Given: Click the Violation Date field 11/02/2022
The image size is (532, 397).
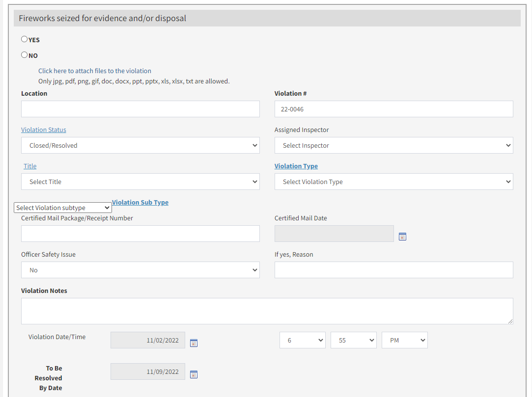Looking at the screenshot, I should point(148,341).
